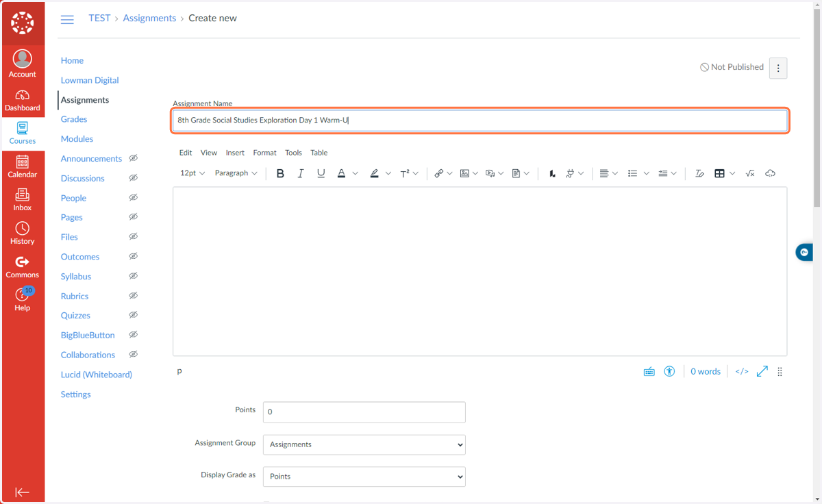The image size is (822, 504).
Task: Open the History panel
Action: (22, 234)
